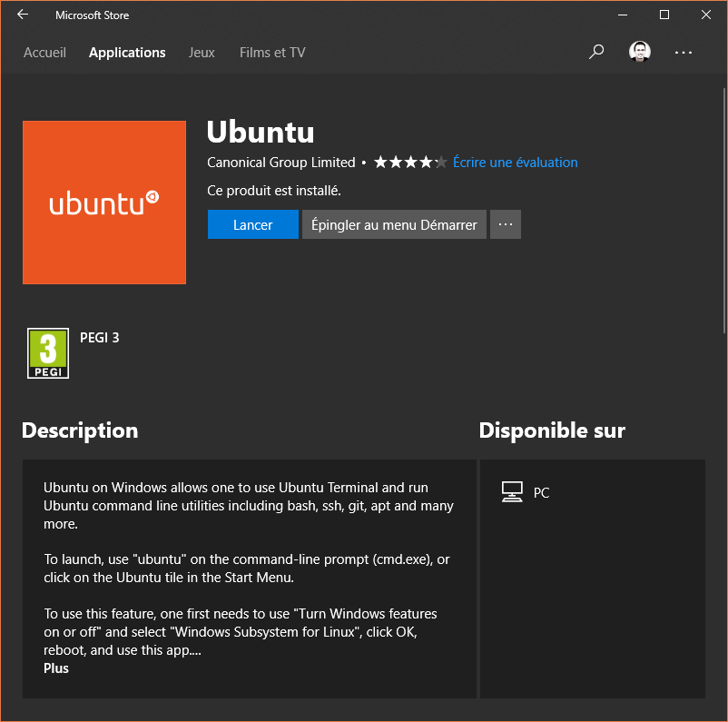Click the PEGI 3 rating badge
Screen dimensions: 728x722
tap(48, 353)
